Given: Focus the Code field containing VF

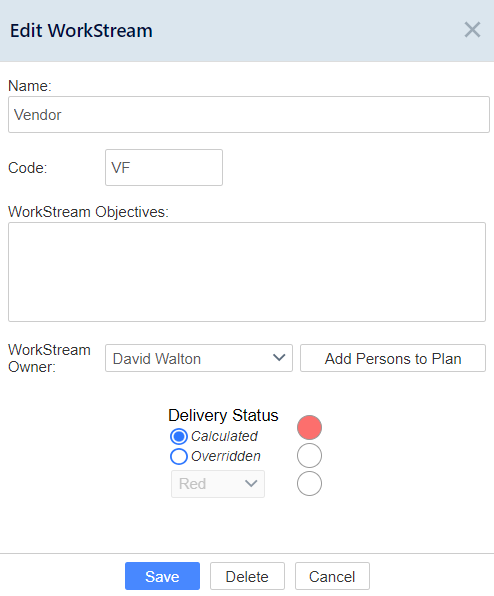Looking at the screenshot, I should point(164,168).
